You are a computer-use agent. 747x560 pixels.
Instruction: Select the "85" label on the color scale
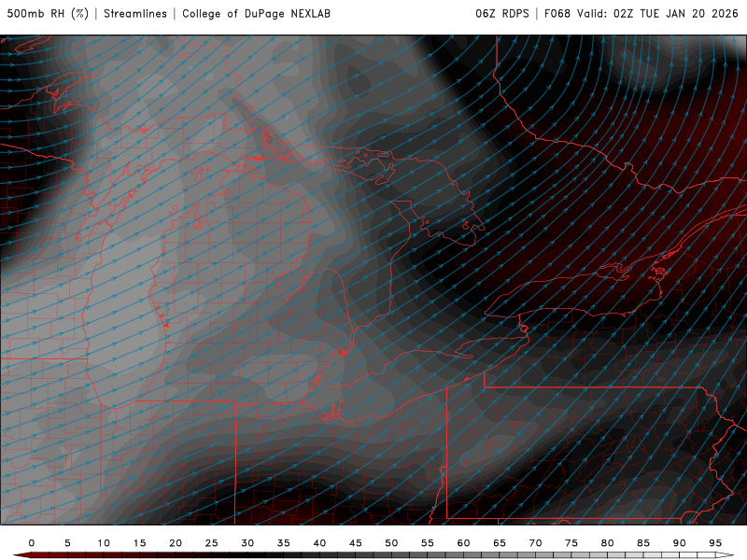click(x=643, y=543)
